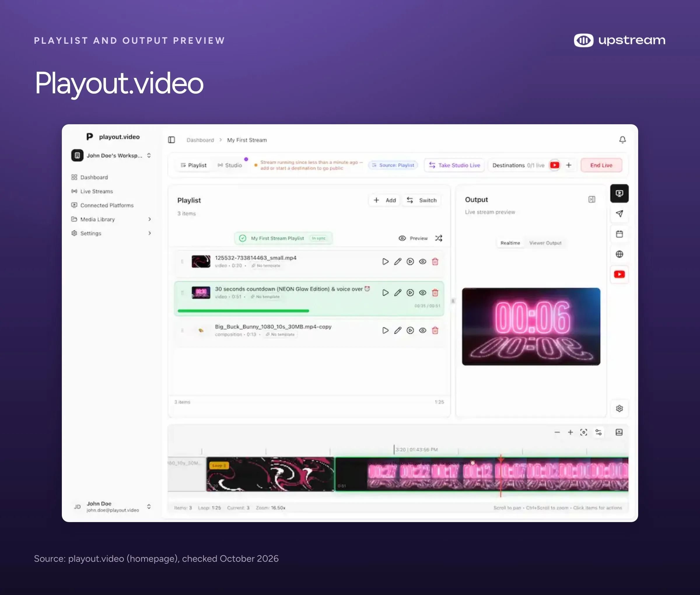Toggle visibility of Big_Buck_Bunny item
Screen dimensions: 700x595
pyautogui.click(x=423, y=330)
